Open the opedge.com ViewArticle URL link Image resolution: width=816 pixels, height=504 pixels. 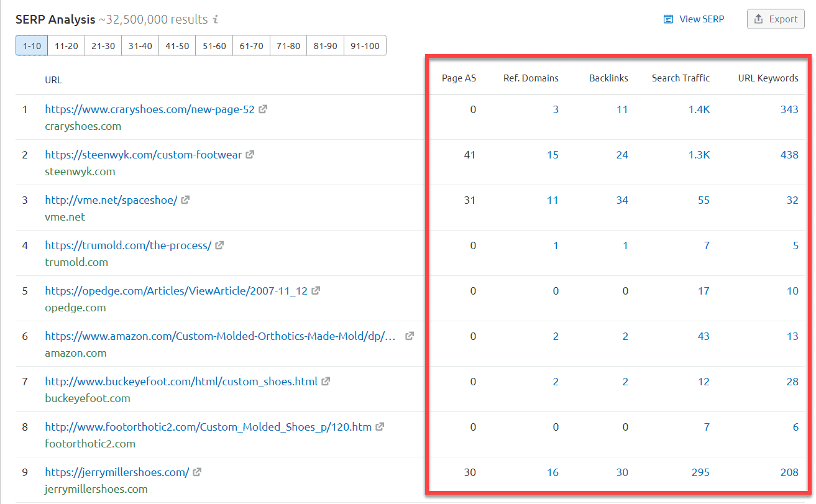pos(176,291)
